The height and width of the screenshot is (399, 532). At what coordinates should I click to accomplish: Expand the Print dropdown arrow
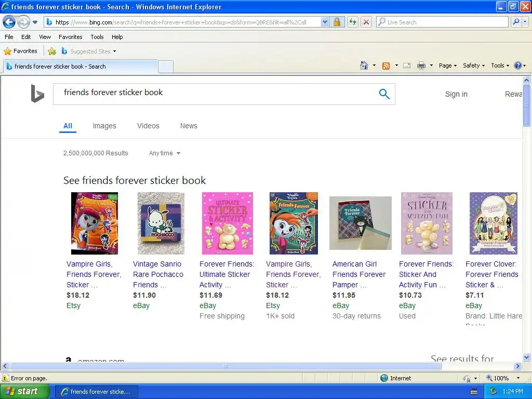[x=431, y=65]
